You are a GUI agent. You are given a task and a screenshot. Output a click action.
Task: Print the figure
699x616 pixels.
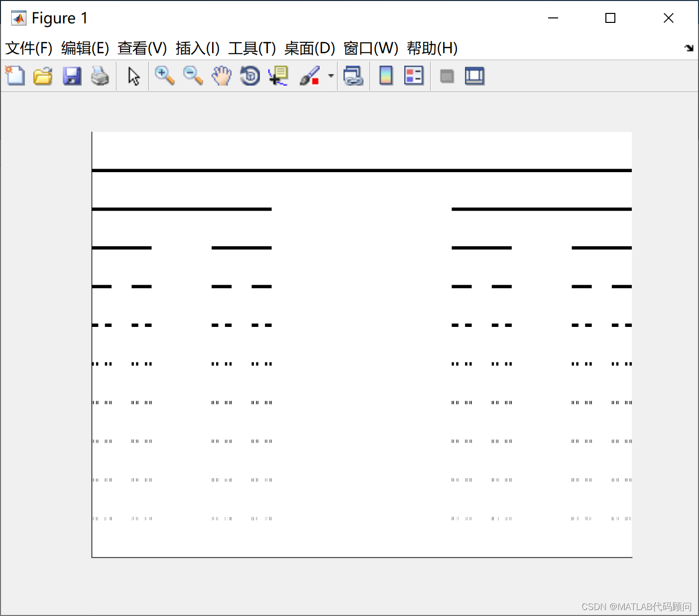101,76
